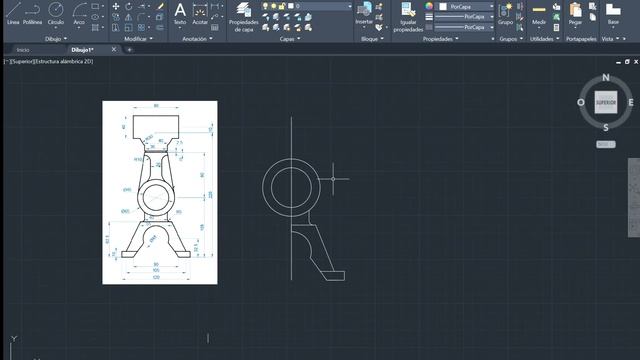Select the Línea drawing tool
640x360 pixels.
pyautogui.click(x=13, y=13)
